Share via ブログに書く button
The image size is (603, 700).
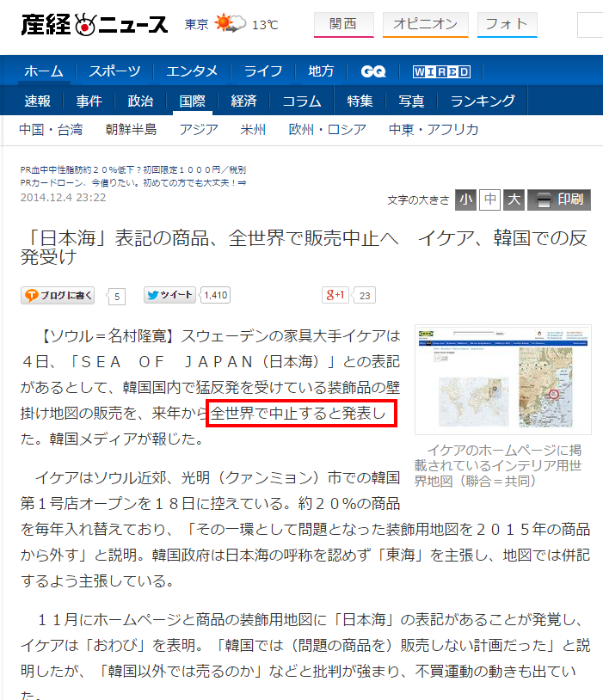(58, 296)
